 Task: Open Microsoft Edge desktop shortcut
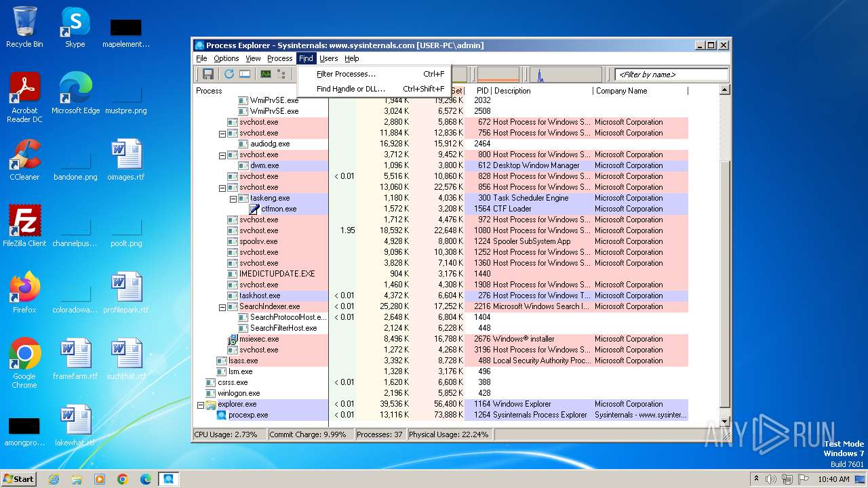tap(75, 94)
